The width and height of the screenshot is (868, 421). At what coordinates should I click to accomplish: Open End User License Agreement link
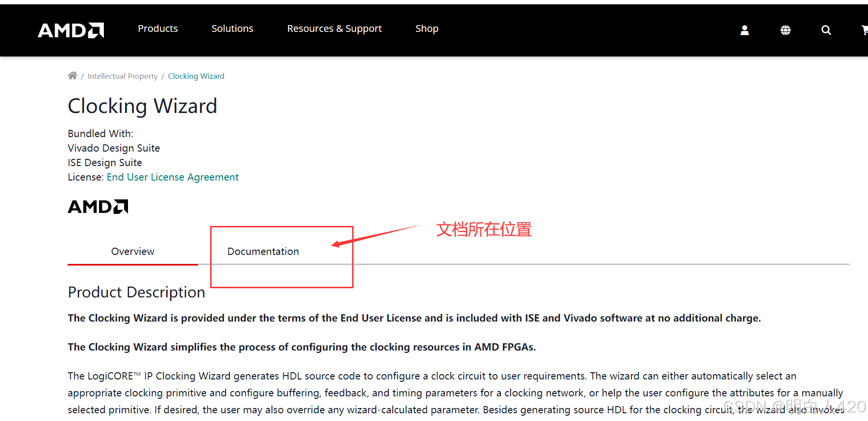click(172, 177)
